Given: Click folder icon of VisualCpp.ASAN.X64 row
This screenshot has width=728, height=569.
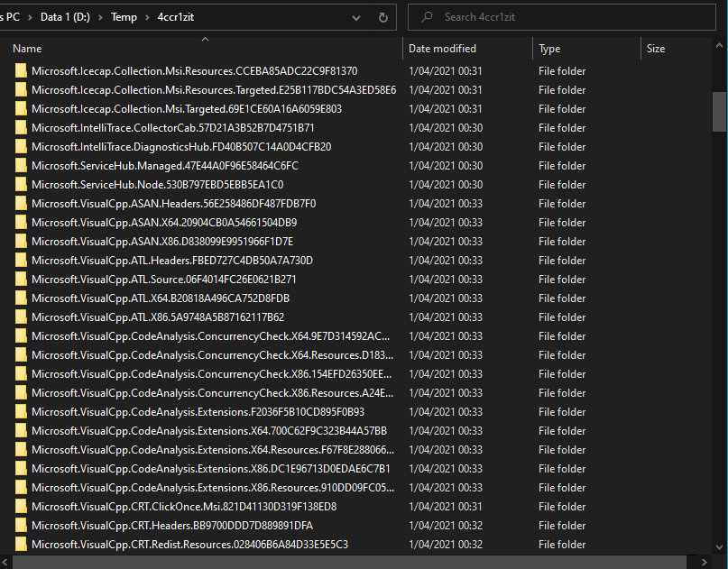Looking at the screenshot, I should (21, 223).
